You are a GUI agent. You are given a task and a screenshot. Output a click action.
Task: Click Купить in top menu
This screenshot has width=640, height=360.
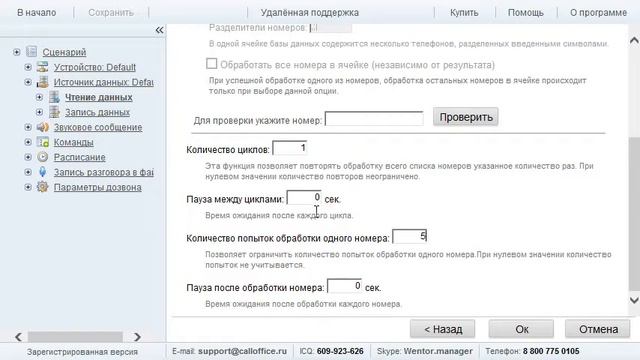click(x=464, y=13)
